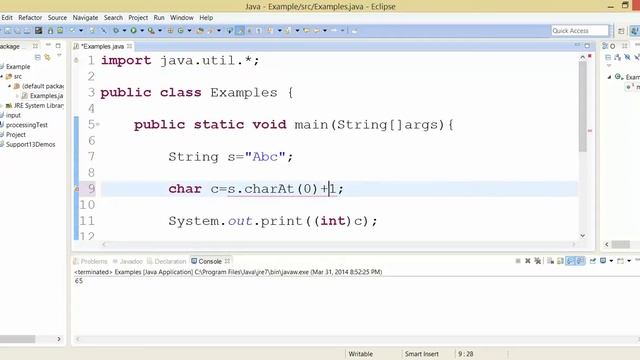The height and width of the screenshot is (360, 640).
Task: Click the console Terminate square icon
Action: tap(518, 261)
